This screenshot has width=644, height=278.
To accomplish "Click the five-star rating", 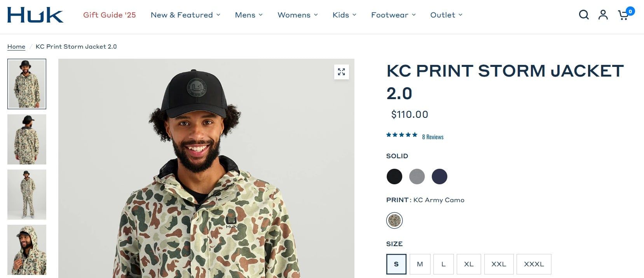I will tap(401, 135).
